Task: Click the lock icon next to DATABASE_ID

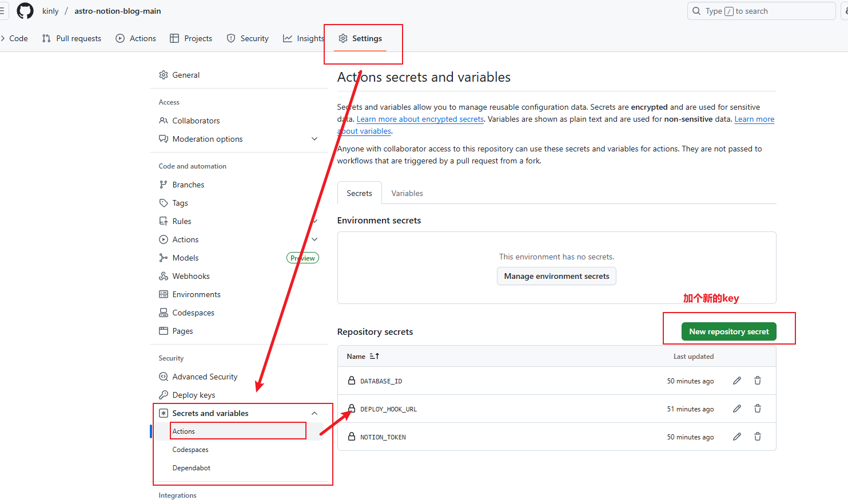Action: point(352,381)
